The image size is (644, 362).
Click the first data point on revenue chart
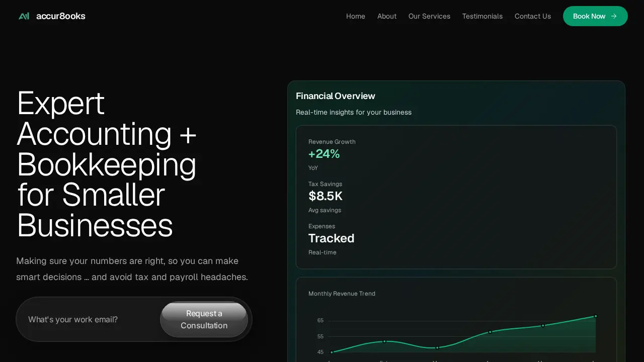pos(332,352)
